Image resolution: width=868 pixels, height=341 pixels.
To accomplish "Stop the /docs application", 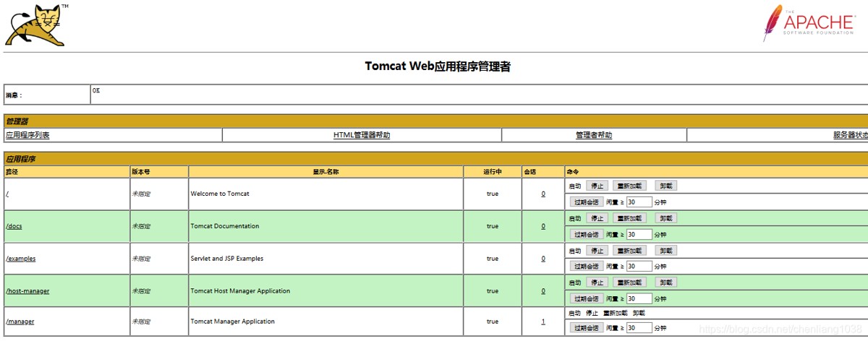I will point(597,218).
